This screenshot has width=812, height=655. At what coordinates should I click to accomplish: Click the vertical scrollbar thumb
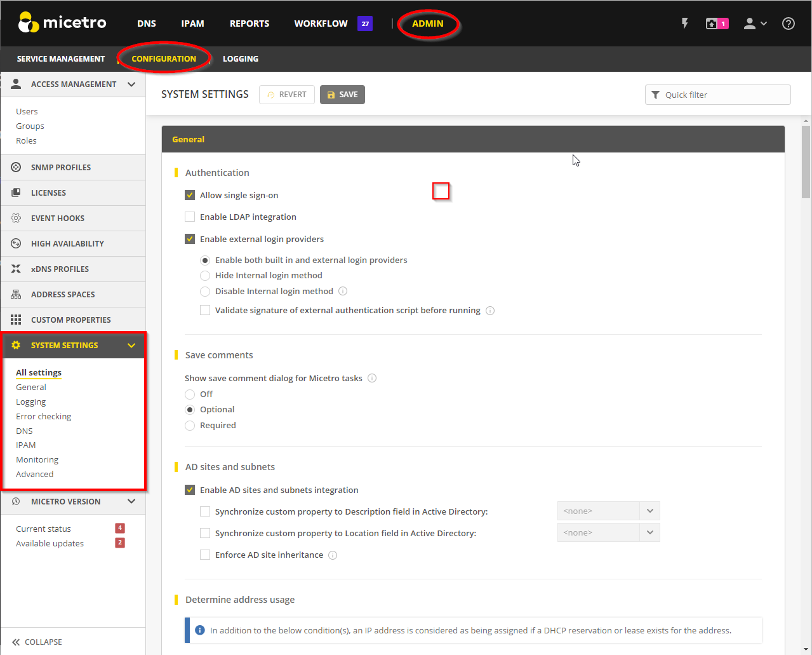[x=806, y=162]
